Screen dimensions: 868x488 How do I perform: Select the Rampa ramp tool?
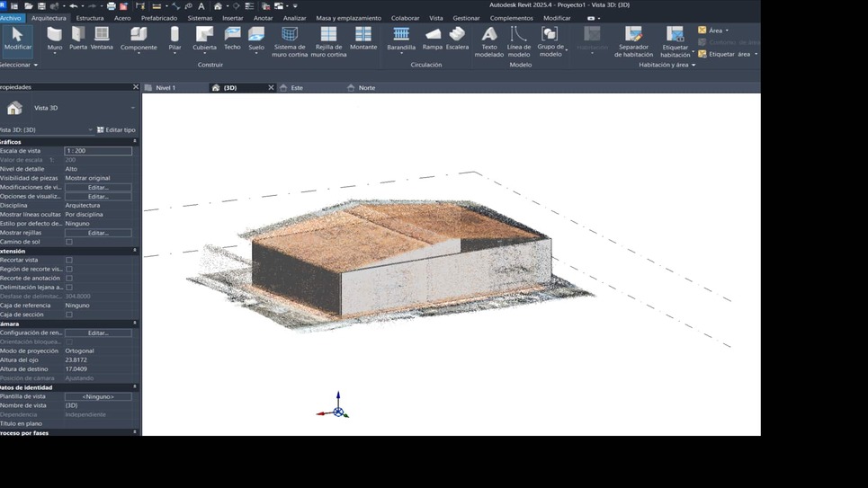433,39
